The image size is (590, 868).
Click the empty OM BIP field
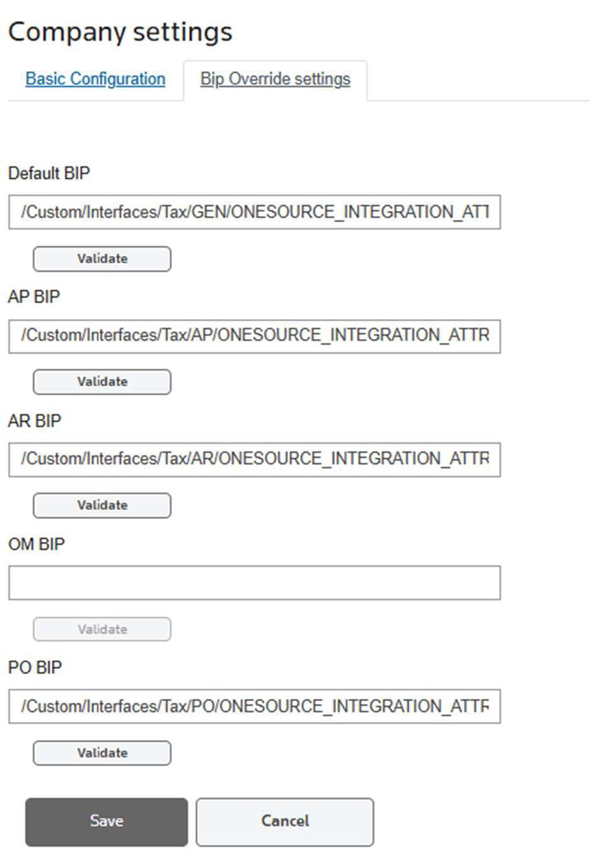pos(254,582)
